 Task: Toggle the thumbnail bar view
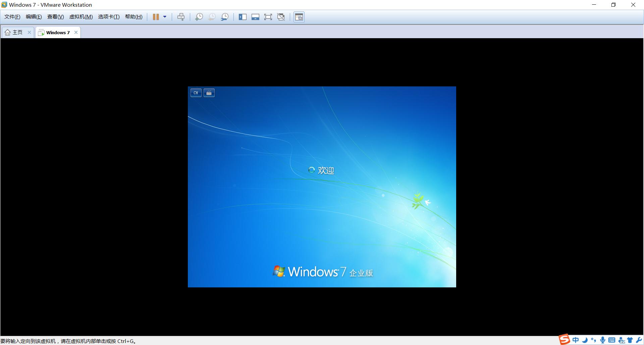255,17
